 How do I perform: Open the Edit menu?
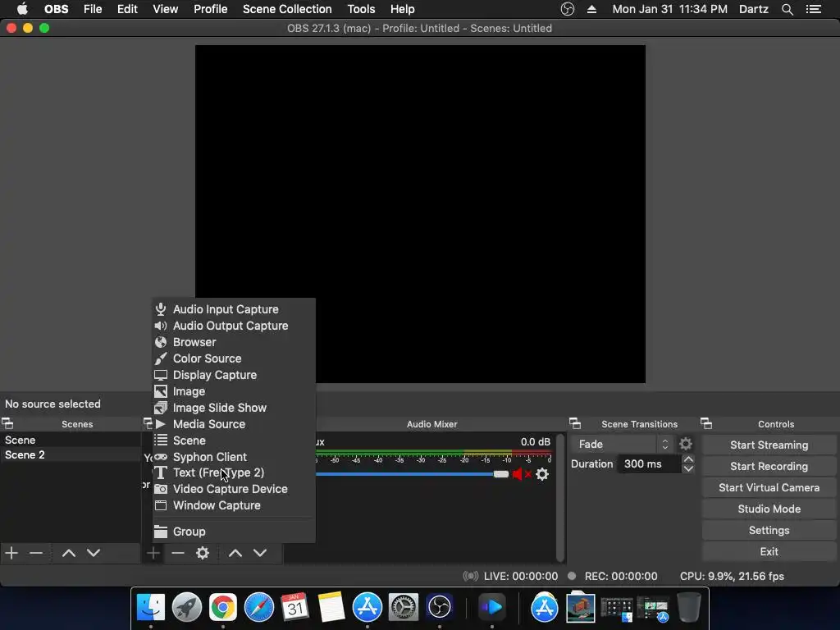(x=127, y=9)
